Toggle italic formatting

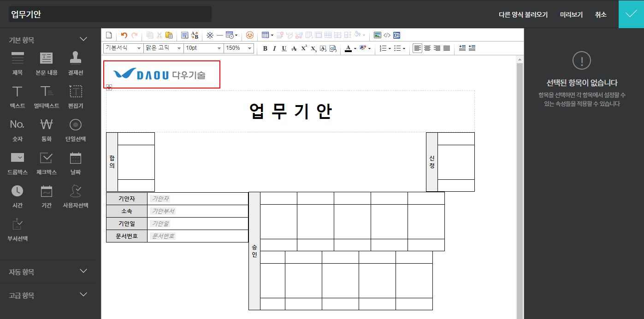coord(274,48)
